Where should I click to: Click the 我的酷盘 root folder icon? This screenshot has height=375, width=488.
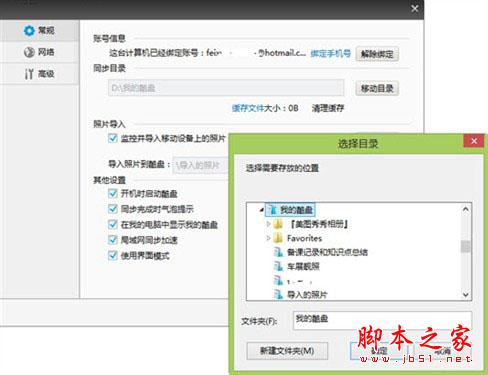coord(273,210)
